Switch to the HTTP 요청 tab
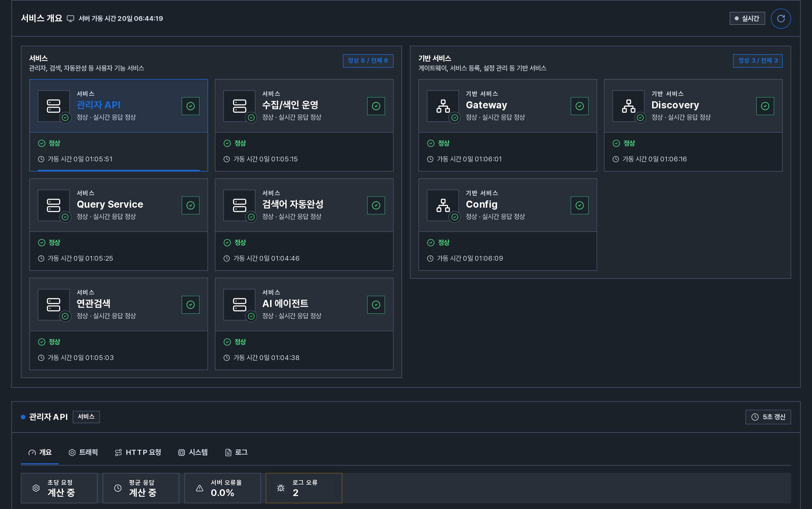 (138, 452)
